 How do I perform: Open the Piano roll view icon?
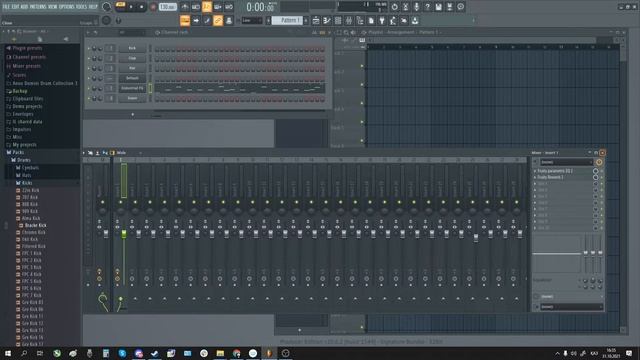(x=327, y=20)
